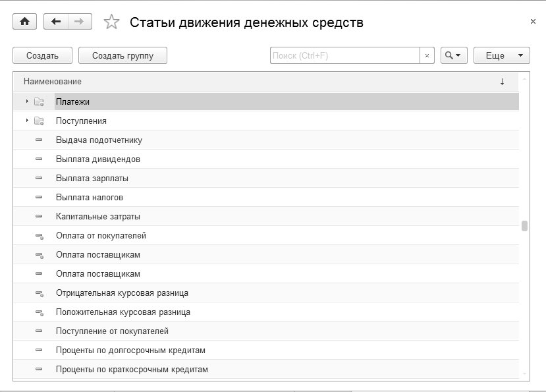Click the item icon beside Выплата дивидендов
The image size is (546, 392).
(39, 159)
